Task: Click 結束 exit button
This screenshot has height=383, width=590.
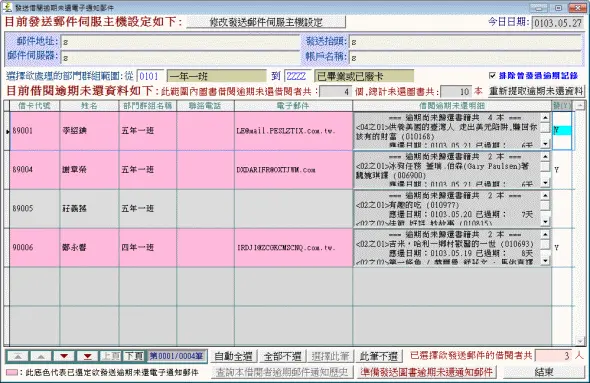Action: pos(544,372)
